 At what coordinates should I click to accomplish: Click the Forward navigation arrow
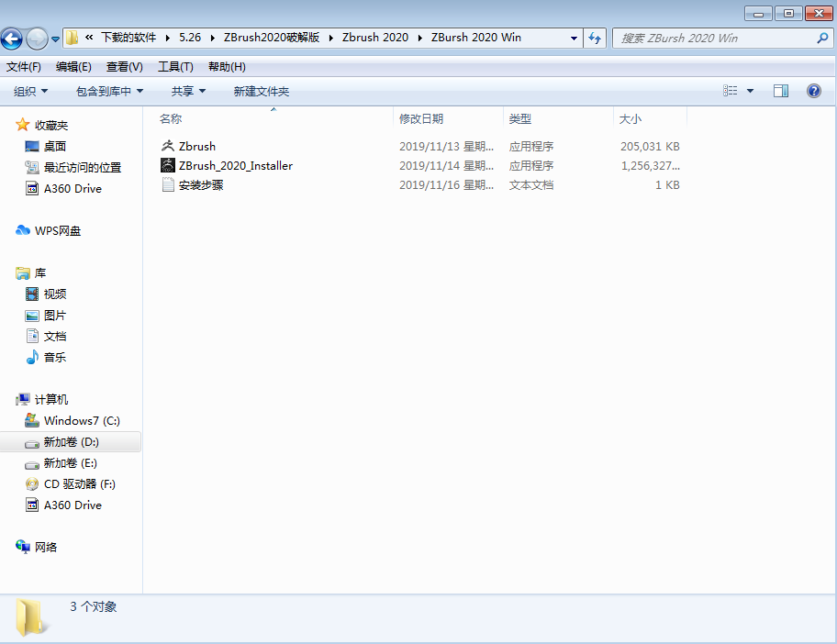[x=37, y=39]
